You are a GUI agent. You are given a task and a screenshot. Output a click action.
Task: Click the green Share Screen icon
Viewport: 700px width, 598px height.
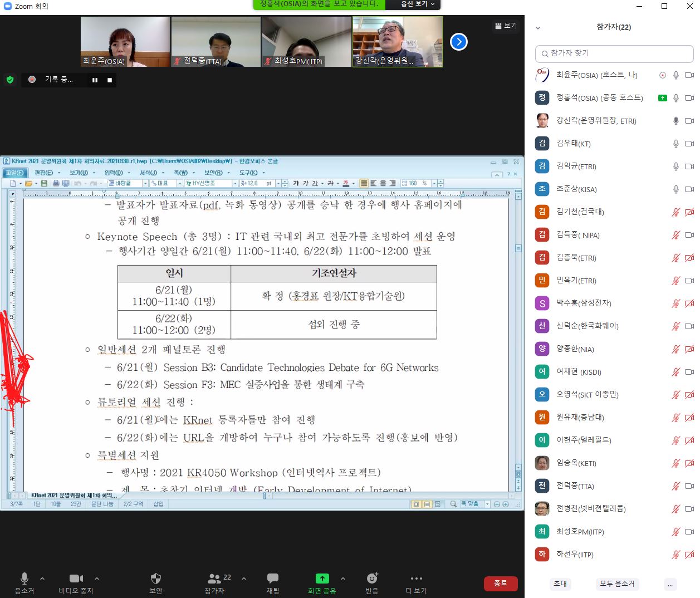(322, 579)
